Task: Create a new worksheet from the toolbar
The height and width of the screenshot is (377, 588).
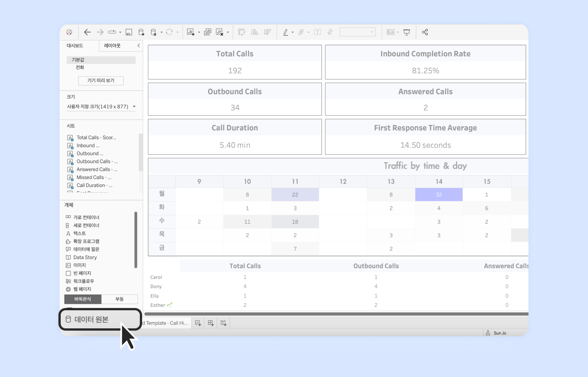Action: pyautogui.click(x=191, y=32)
